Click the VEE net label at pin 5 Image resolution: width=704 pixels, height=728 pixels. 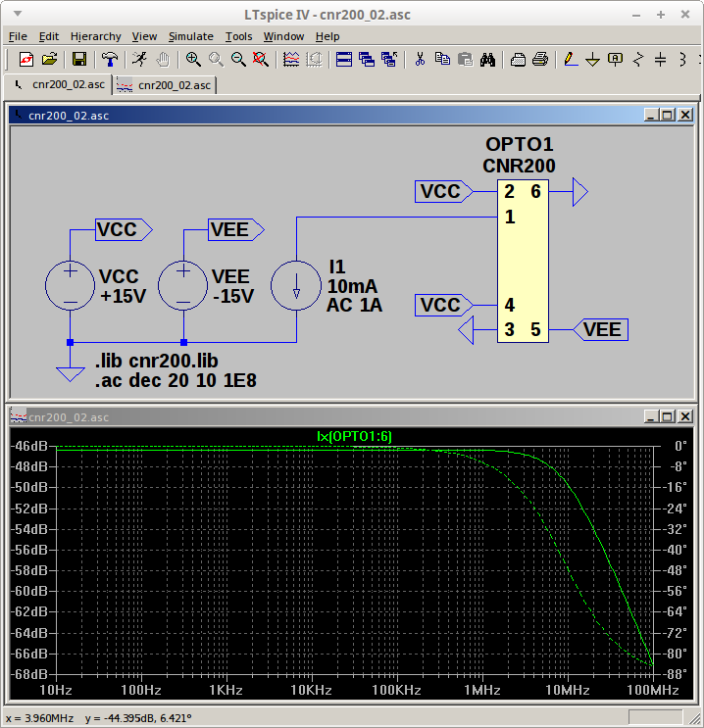(x=600, y=329)
